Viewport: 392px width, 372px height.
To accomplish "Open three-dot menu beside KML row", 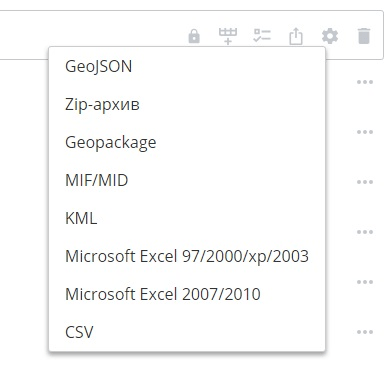I will coord(365,232).
